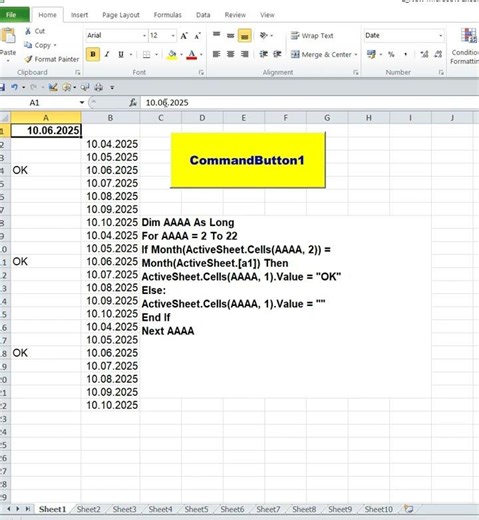Switch to the View tab
The width and height of the screenshot is (479, 520).
point(267,15)
